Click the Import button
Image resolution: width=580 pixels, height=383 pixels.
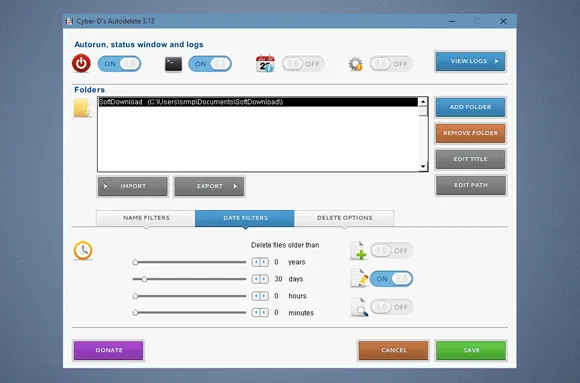[x=133, y=186]
